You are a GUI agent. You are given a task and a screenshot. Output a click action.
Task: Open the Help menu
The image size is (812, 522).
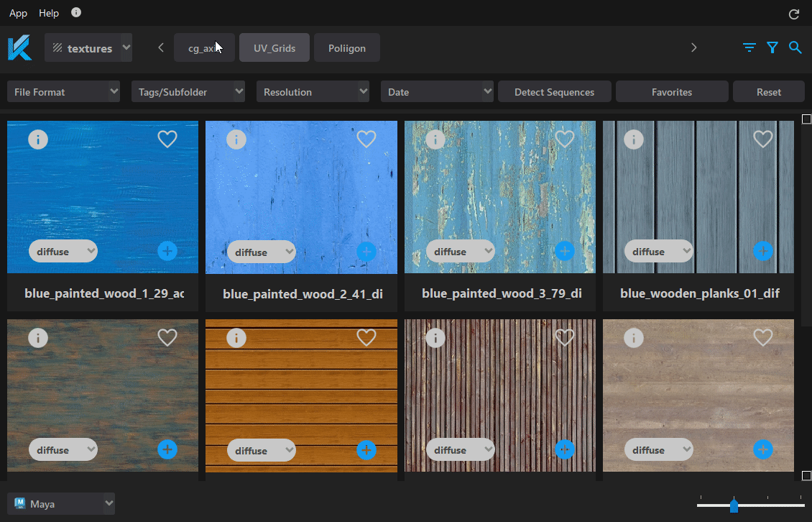point(49,13)
